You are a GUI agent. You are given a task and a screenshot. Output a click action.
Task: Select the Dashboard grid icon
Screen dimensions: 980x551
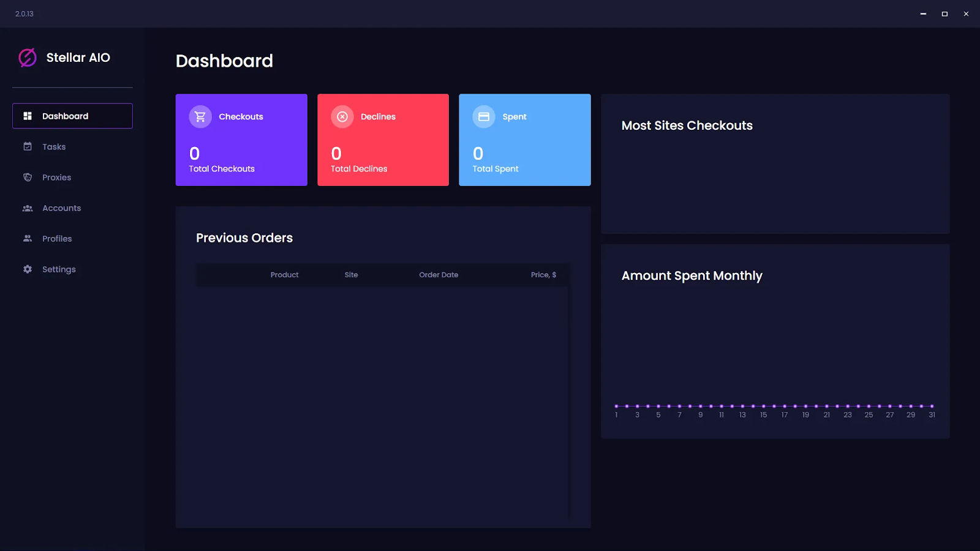coord(27,116)
